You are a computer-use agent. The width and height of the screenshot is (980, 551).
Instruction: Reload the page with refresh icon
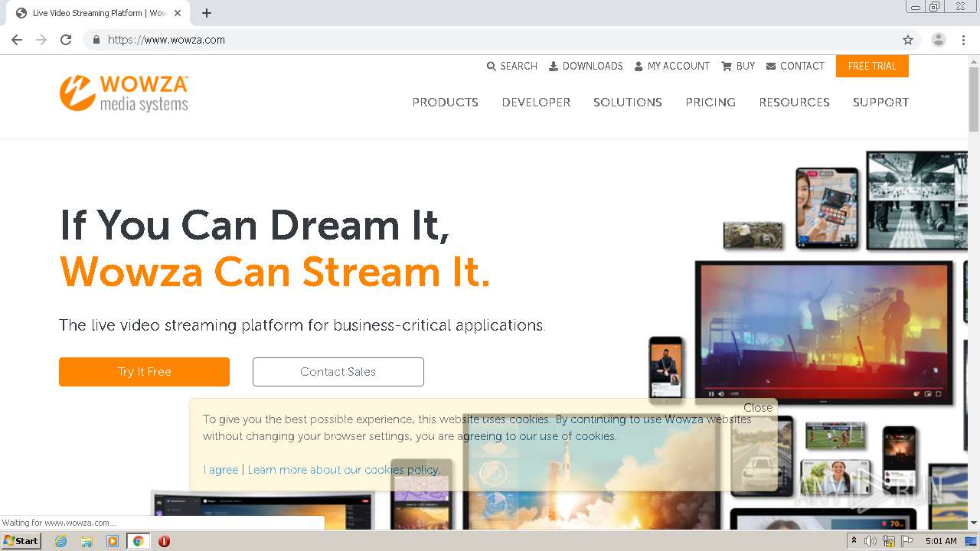click(66, 40)
